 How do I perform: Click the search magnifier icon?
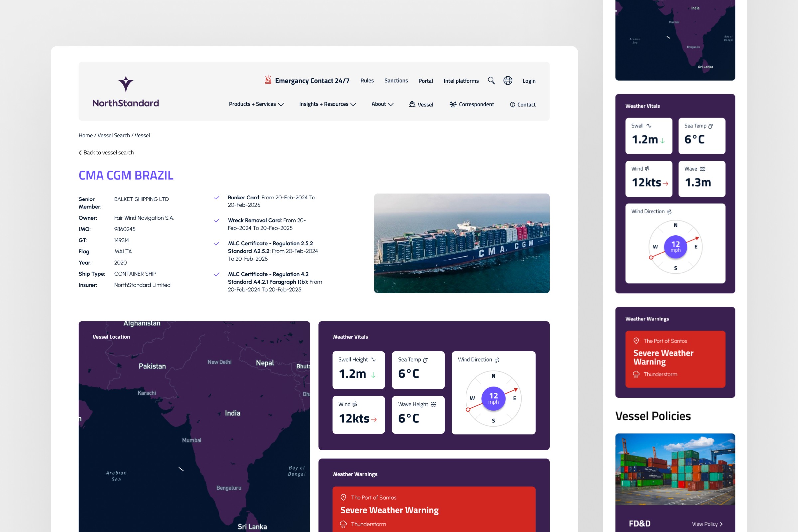[x=491, y=81]
